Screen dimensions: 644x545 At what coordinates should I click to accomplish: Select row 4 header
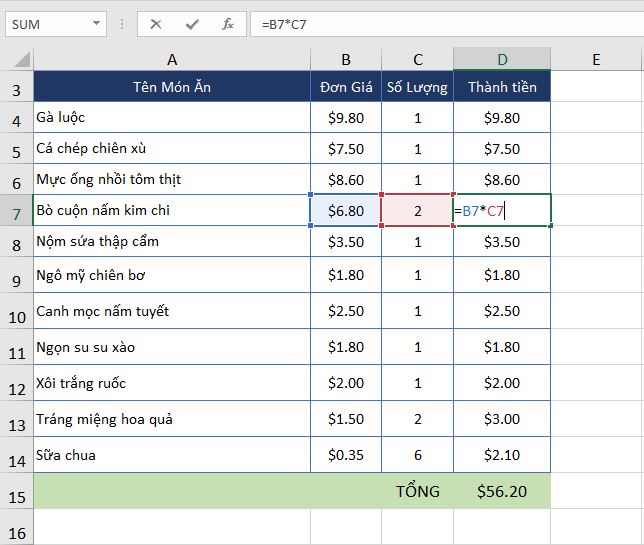pyautogui.click(x=16, y=117)
